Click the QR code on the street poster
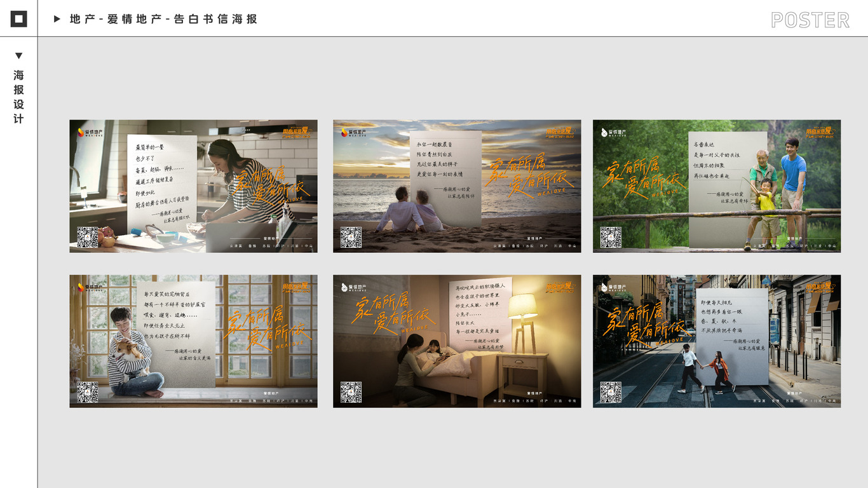This screenshot has width=868, height=488. [611, 392]
